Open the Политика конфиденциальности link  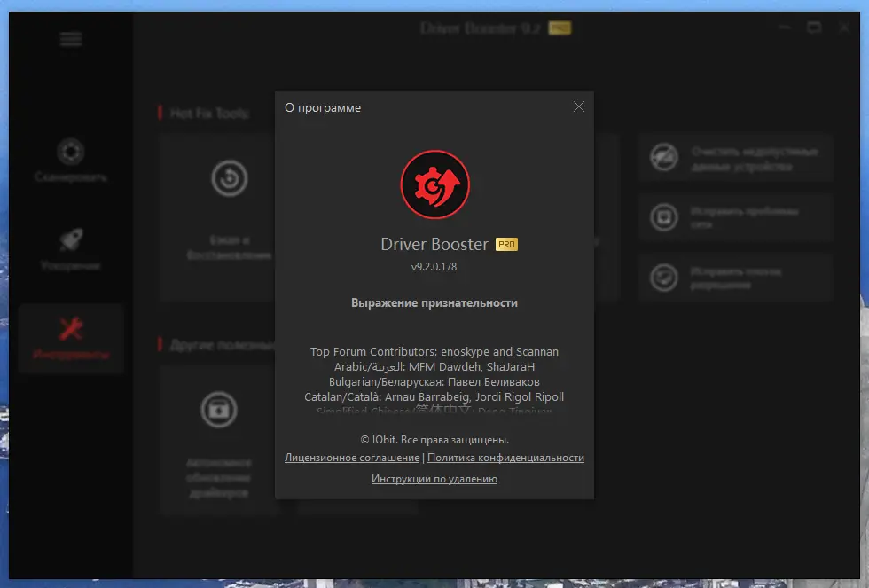(504, 458)
